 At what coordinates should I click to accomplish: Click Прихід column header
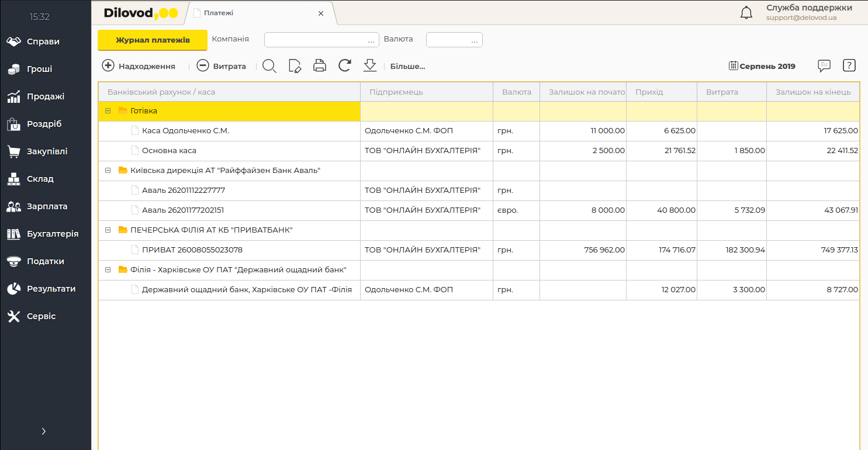click(x=662, y=92)
